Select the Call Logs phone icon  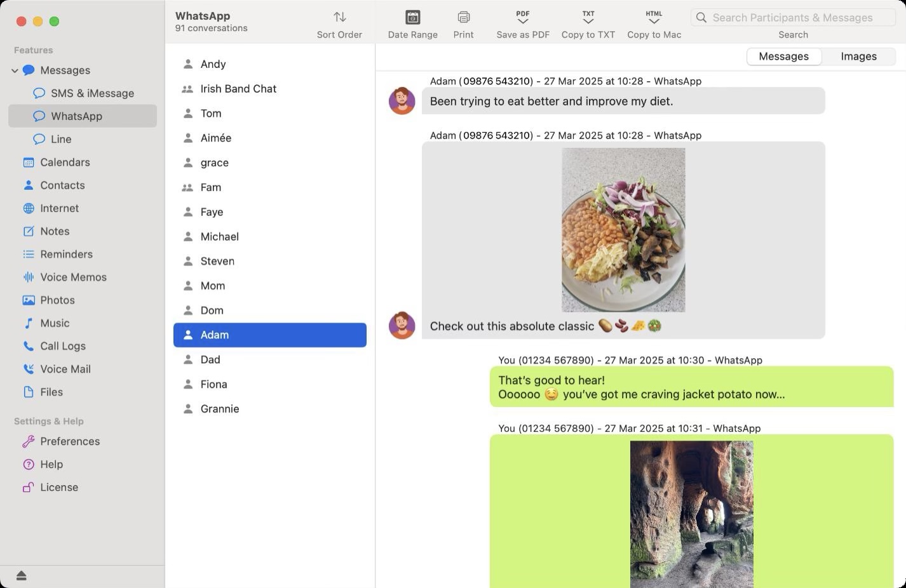click(x=28, y=346)
